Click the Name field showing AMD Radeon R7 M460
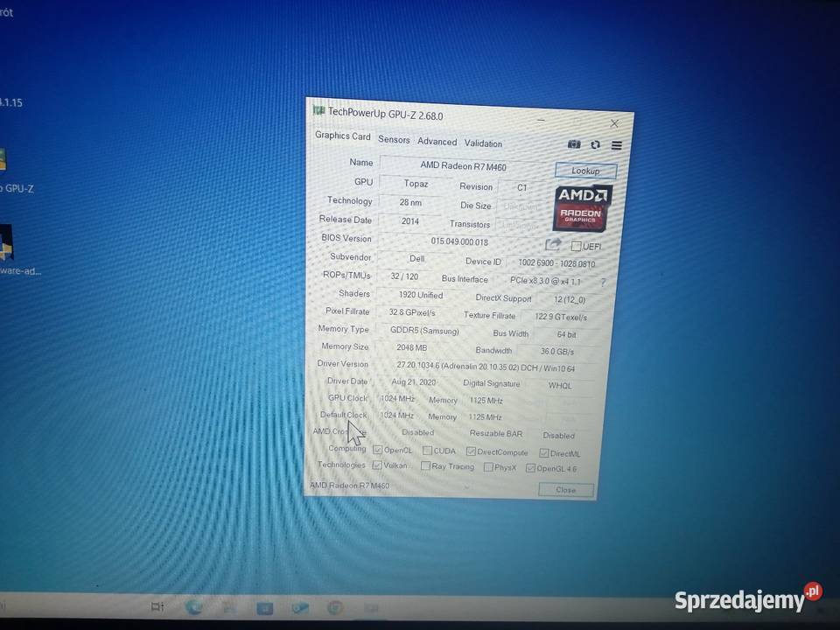 coord(463,166)
